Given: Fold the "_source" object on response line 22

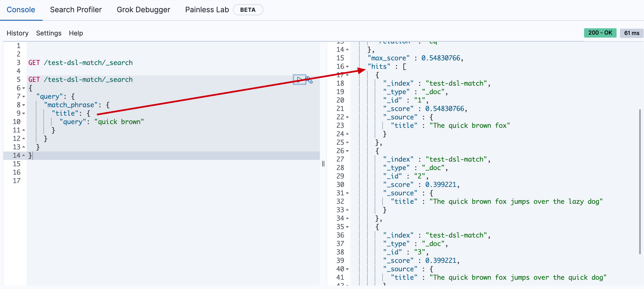Looking at the screenshot, I should (347, 117).
